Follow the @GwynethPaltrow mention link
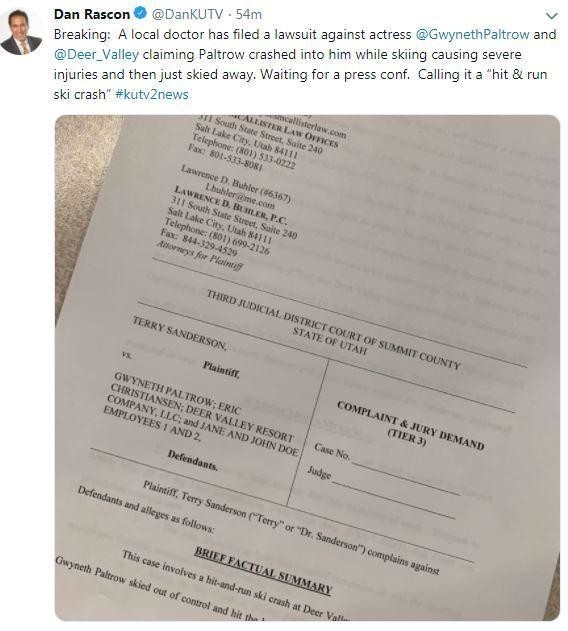 click(472, 34)
